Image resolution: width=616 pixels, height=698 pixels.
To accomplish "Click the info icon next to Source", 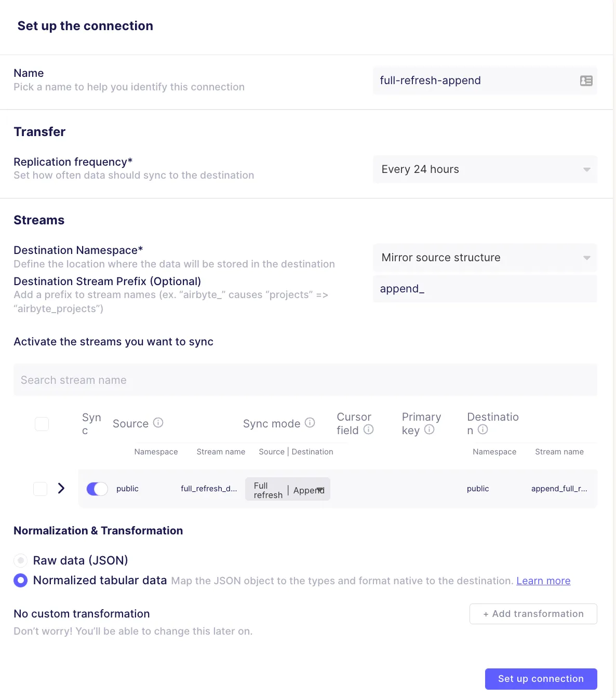I will coord(158,423).
